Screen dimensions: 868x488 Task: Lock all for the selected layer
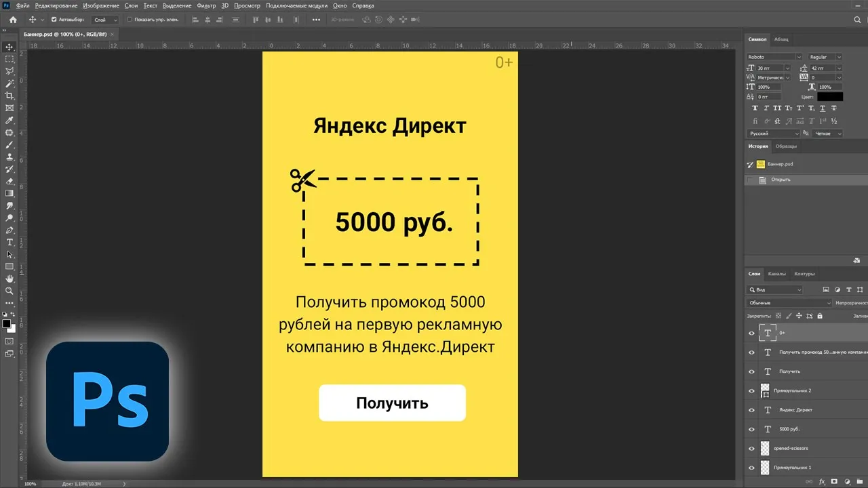tap(820, 316)
